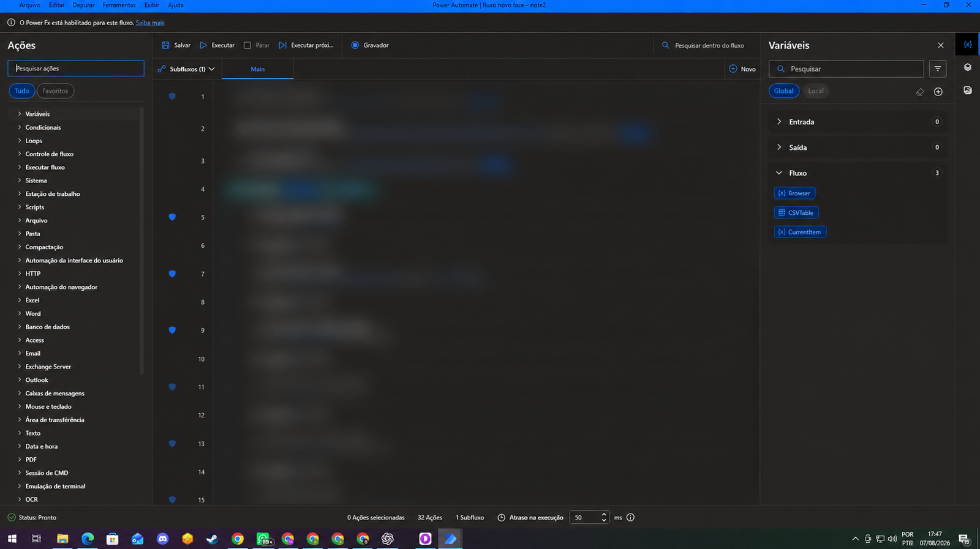This screenshot has height=549, width=980.
Task: Select the Main subflow tab
Action: point(258,69)
